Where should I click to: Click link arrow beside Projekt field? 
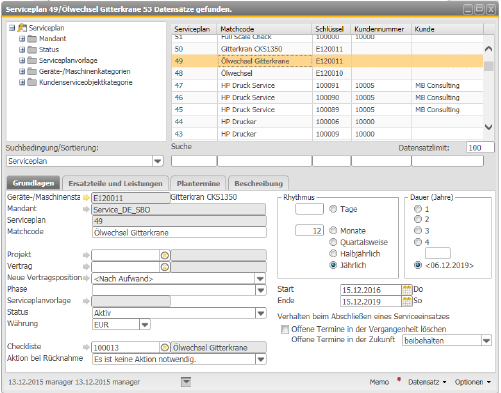tap(86, 255)
